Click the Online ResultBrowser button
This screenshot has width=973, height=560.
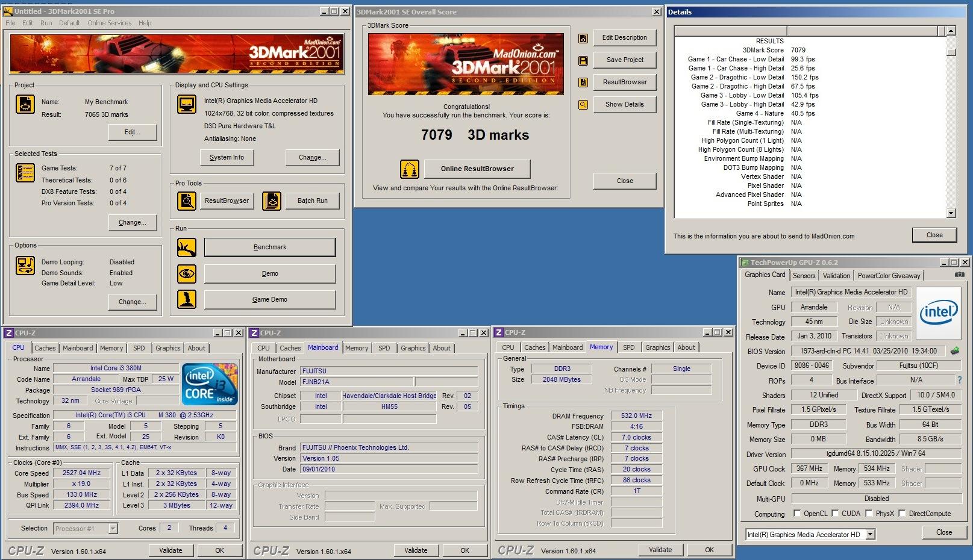(477, 169)
